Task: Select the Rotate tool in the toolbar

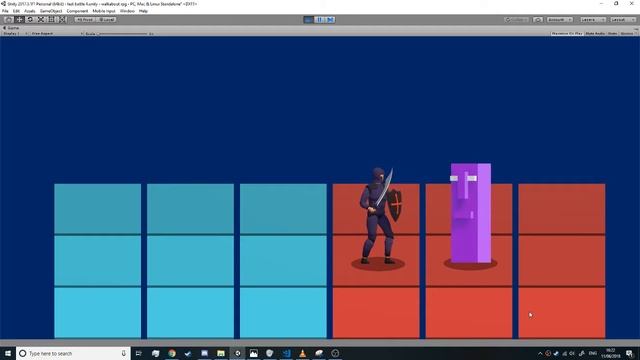Action: [x=30, y=20]
